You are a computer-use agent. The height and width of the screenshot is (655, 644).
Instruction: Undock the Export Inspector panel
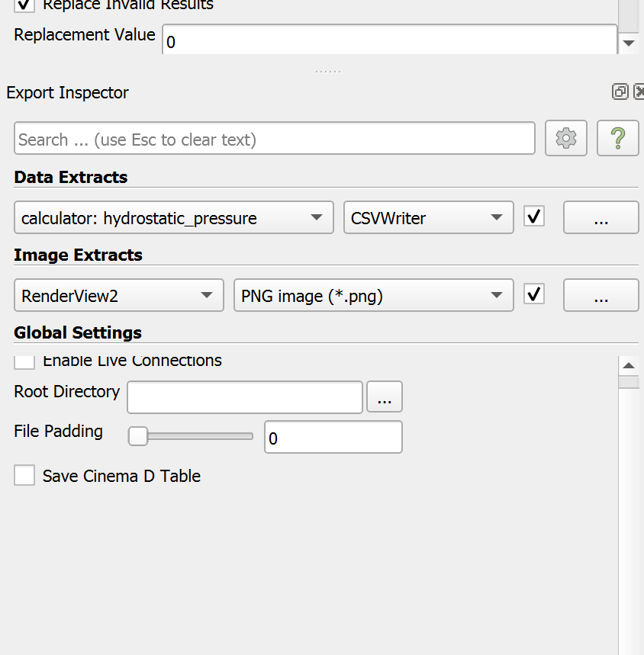pyautogui.click(x=620, y=91)
